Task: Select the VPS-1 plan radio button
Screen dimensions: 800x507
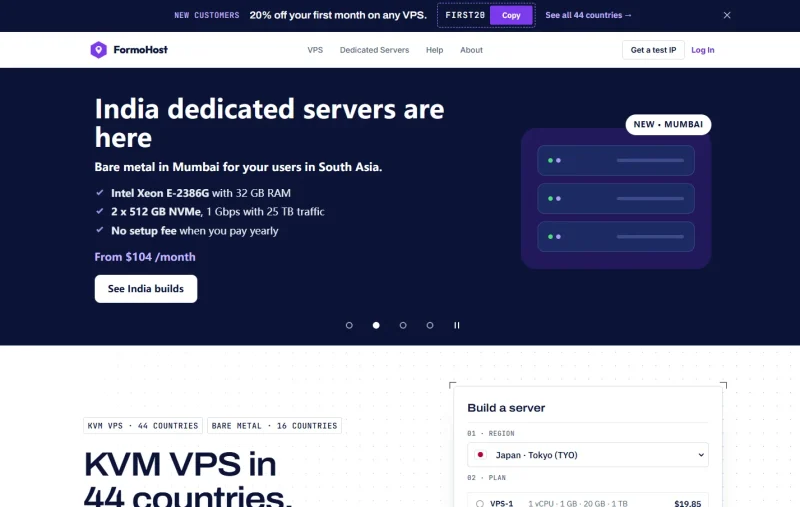Action: click(480, 504)
